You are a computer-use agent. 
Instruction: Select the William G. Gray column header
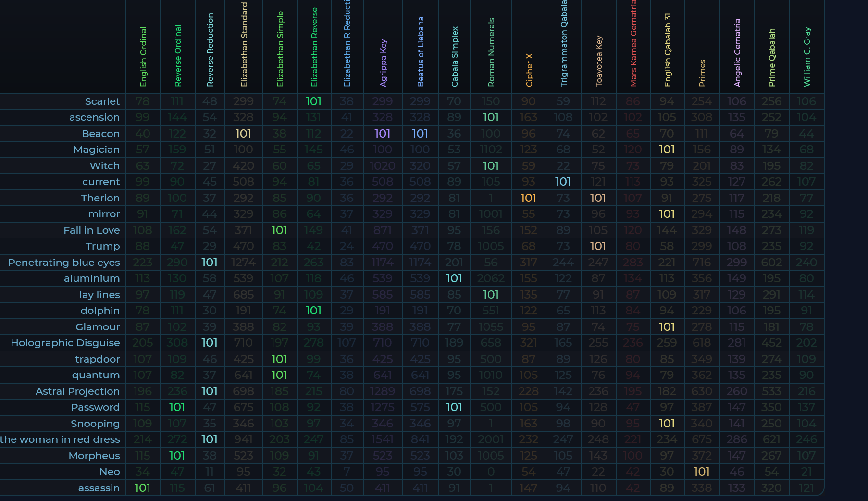point(807,57)
